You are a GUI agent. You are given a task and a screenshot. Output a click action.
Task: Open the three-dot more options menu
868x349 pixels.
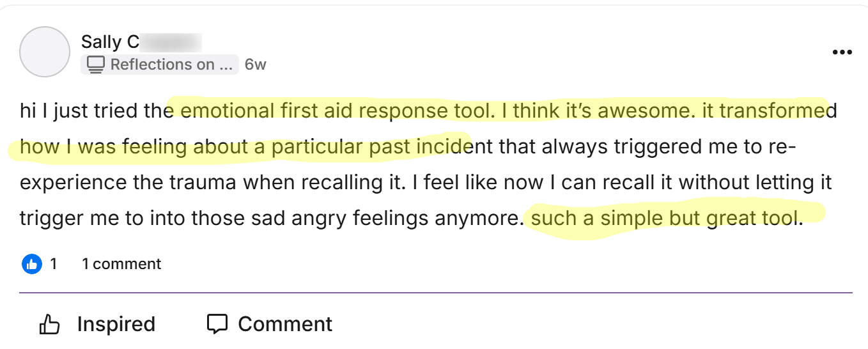pos(842,52)
